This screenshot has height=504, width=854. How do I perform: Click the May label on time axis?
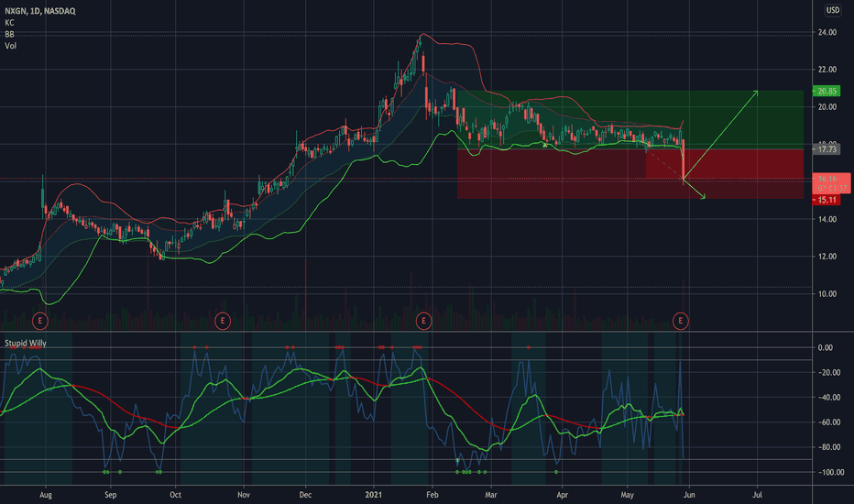point(628,495)
